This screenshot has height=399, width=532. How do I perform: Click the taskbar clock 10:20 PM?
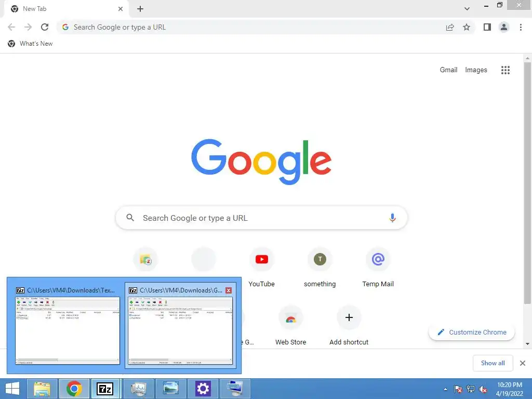pos(509,385)
